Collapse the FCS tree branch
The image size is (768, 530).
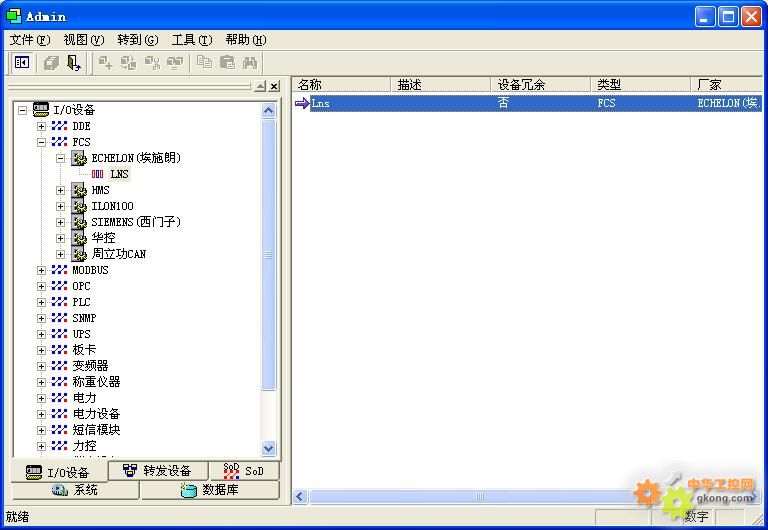pos(41,142)
